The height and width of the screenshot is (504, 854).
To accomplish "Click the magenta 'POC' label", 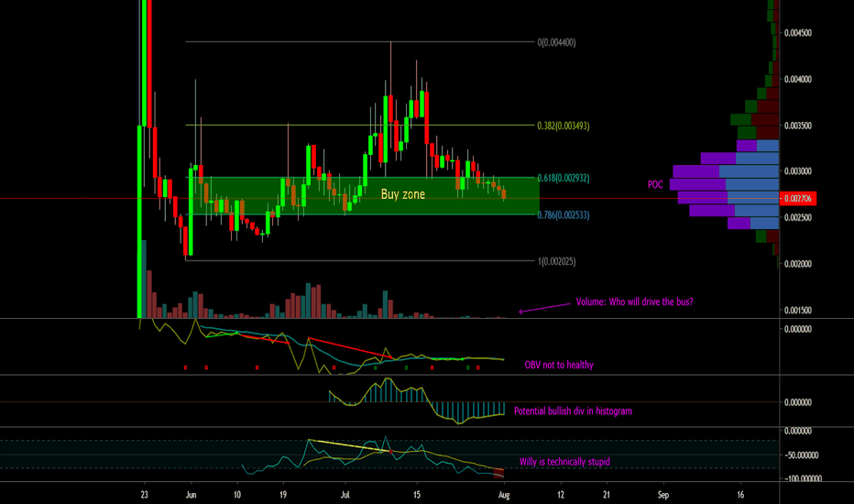I will 655,185.
